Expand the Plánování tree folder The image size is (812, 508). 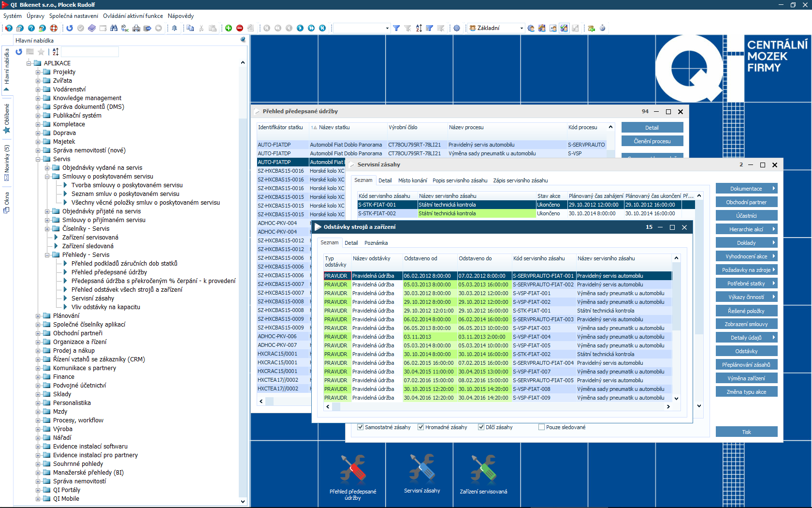[38, 316]
